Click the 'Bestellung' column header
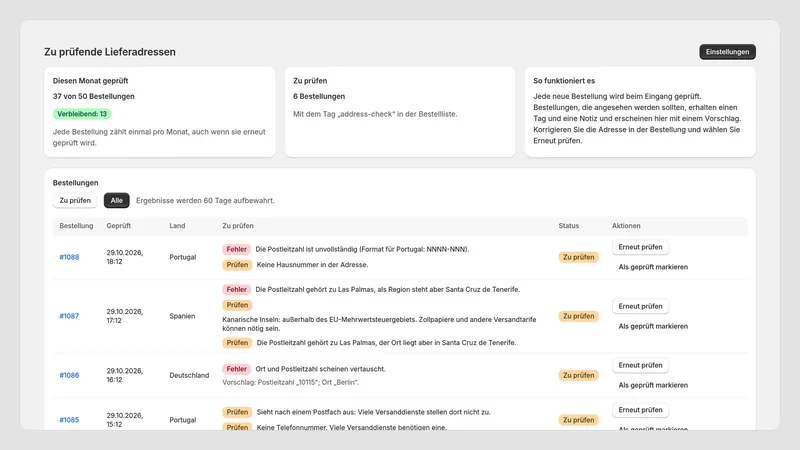 click(x=76, y=226)
